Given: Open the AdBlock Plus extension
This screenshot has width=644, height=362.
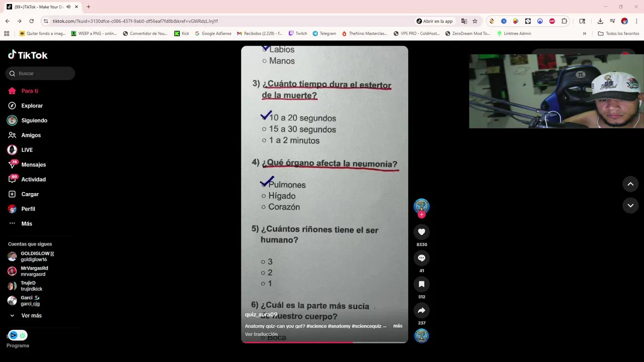Looking at the screenshot, I should 552,21.
